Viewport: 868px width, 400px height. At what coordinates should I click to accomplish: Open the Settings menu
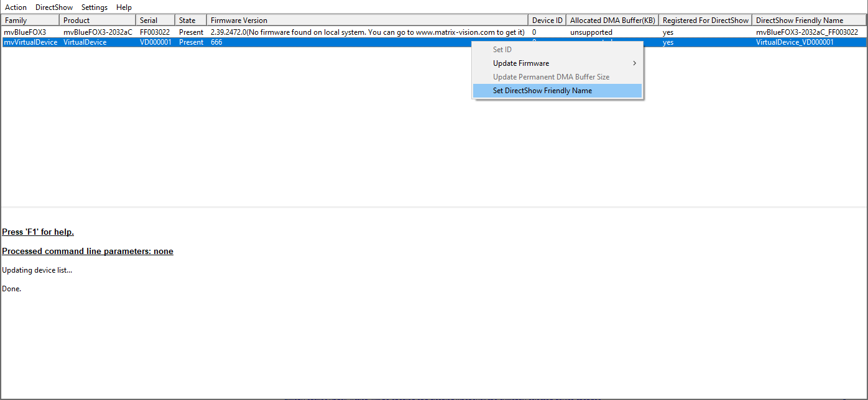(x=94, y=7)
